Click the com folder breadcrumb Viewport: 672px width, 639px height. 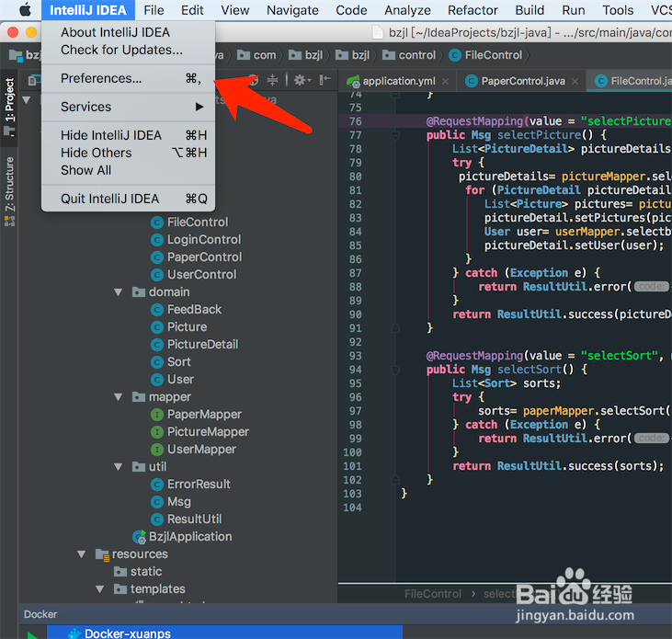[256, 55]
